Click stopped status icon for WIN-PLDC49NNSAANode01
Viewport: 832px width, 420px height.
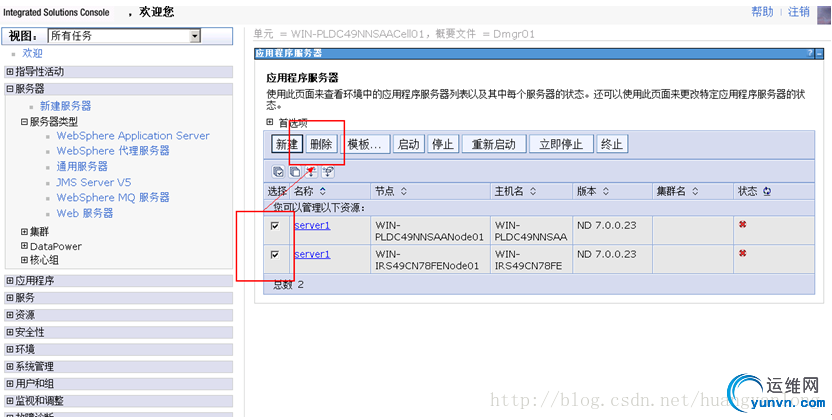742,224
